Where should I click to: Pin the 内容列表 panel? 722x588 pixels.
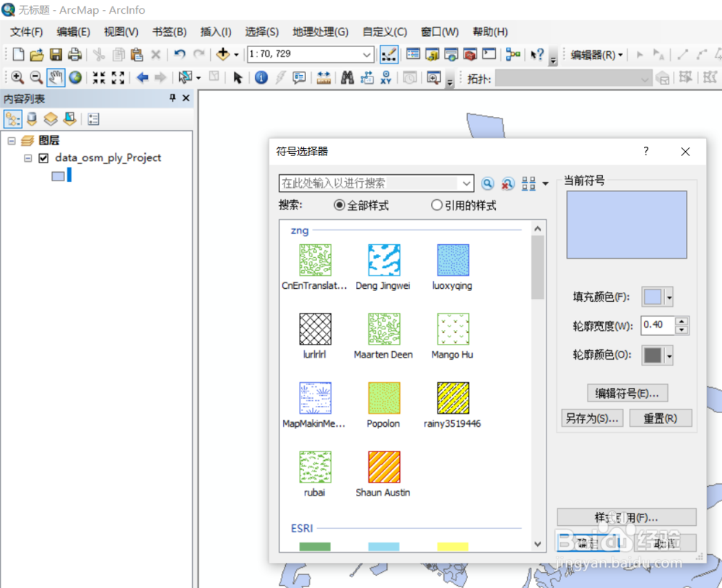[173, 98]
